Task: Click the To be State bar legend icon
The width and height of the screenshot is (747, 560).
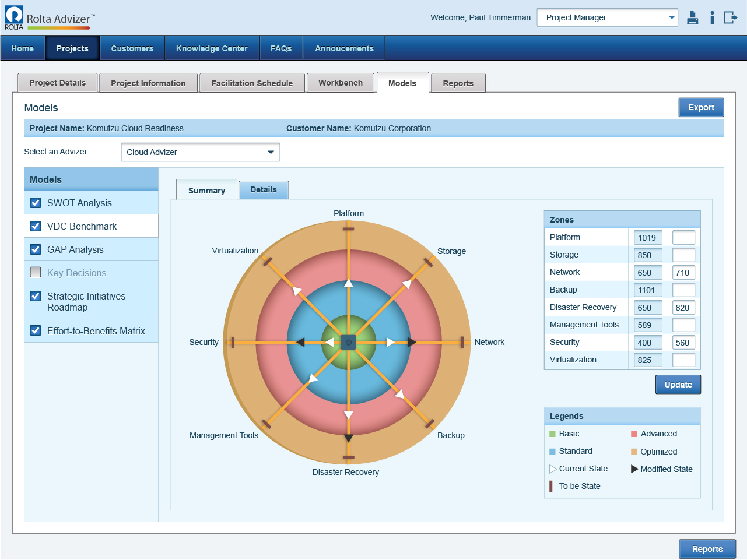Action: point(551,486)
